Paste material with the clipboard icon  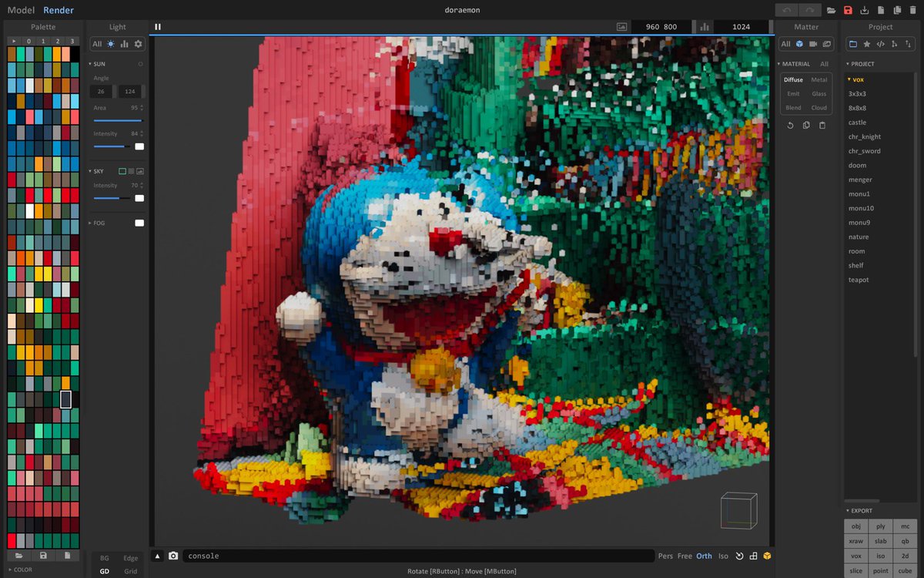(822, 125)
